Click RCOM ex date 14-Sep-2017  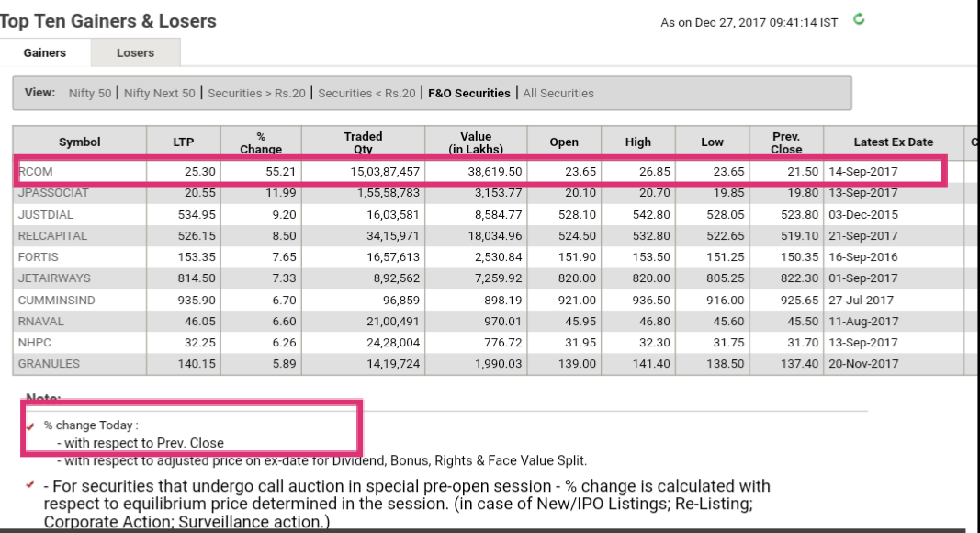click(x=863, y=172)
